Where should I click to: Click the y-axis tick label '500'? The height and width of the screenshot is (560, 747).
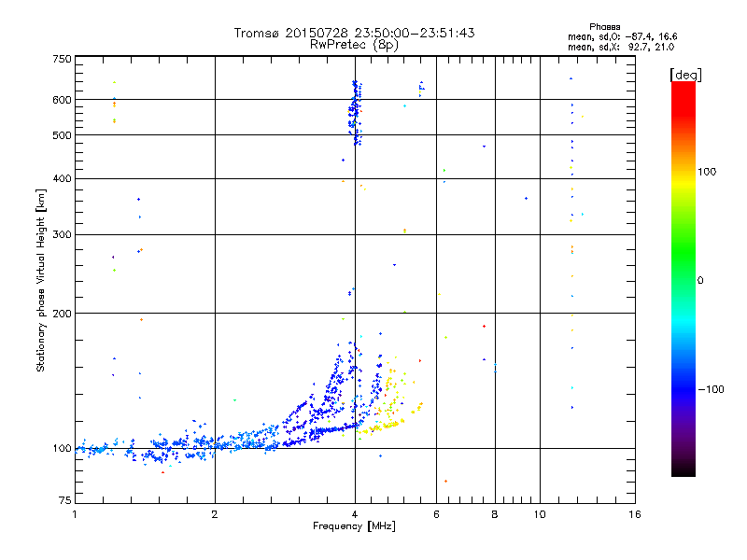point(62,135)
